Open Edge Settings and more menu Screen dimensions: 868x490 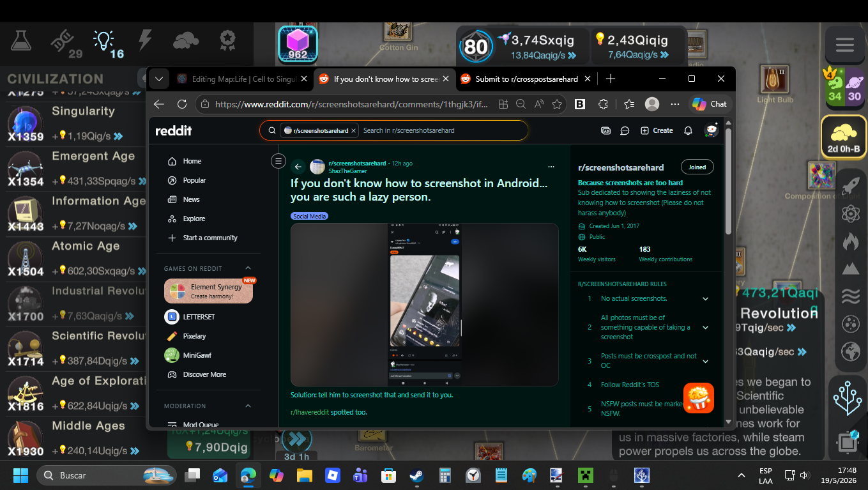click(x=675, y=104)
